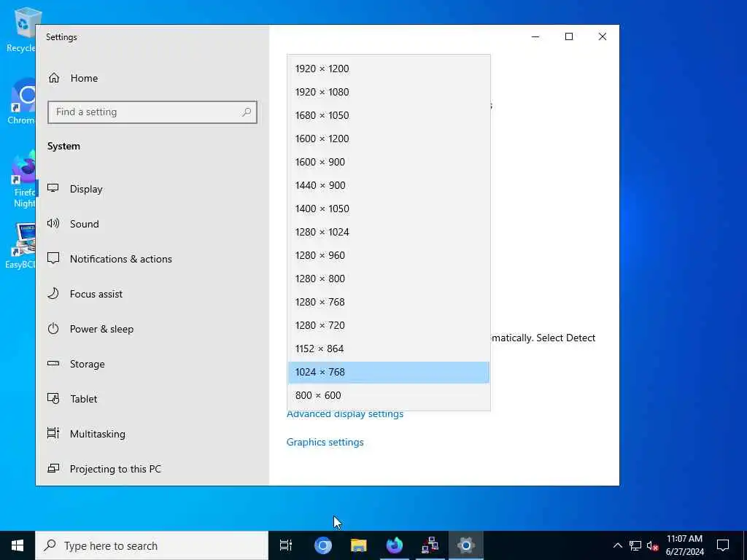The image size is (747, 560).
Task: Pick 1280 × 720 resolution
Action: 388,325
